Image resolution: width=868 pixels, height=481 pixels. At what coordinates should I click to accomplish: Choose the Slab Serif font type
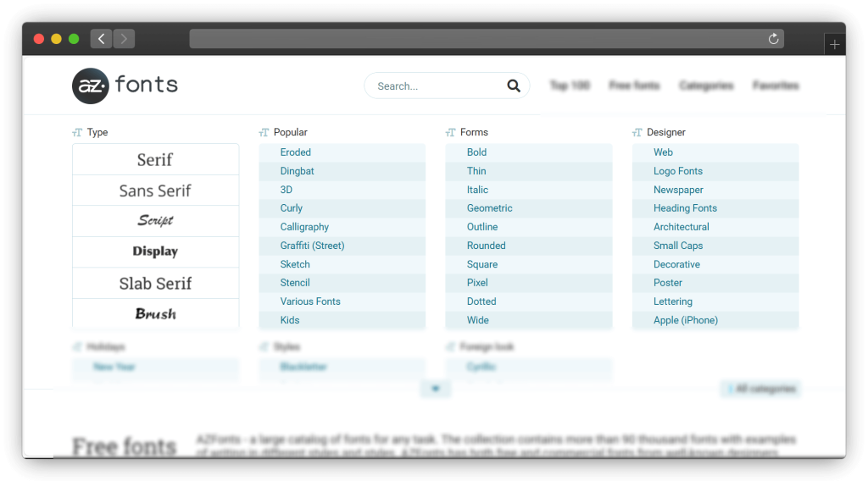pyautogui.click(x=155, y=283)
